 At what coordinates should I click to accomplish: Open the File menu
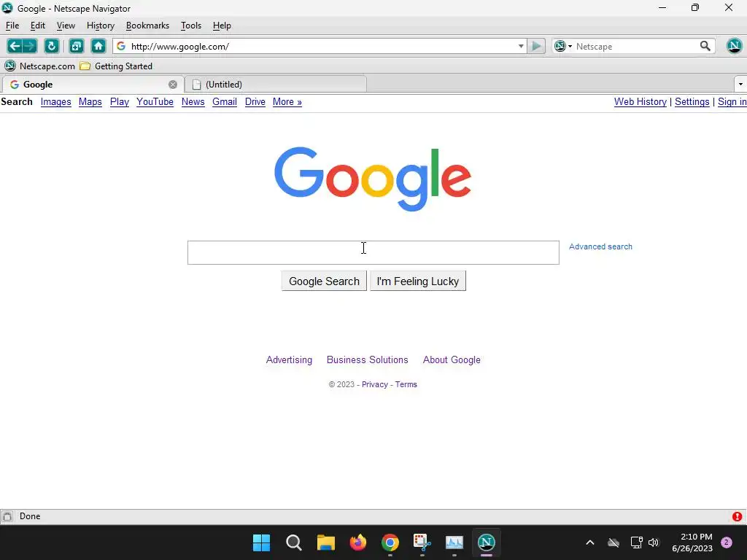(12, 26)
